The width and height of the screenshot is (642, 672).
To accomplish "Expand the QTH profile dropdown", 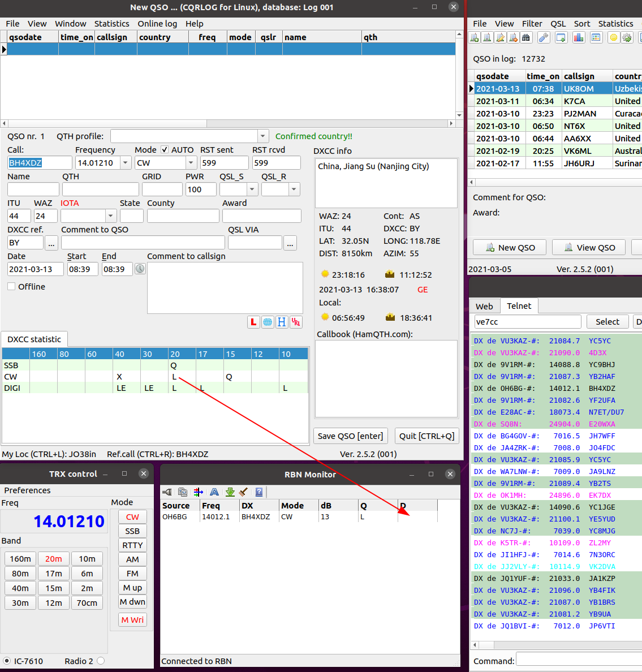I will click(x=262, y=136).
